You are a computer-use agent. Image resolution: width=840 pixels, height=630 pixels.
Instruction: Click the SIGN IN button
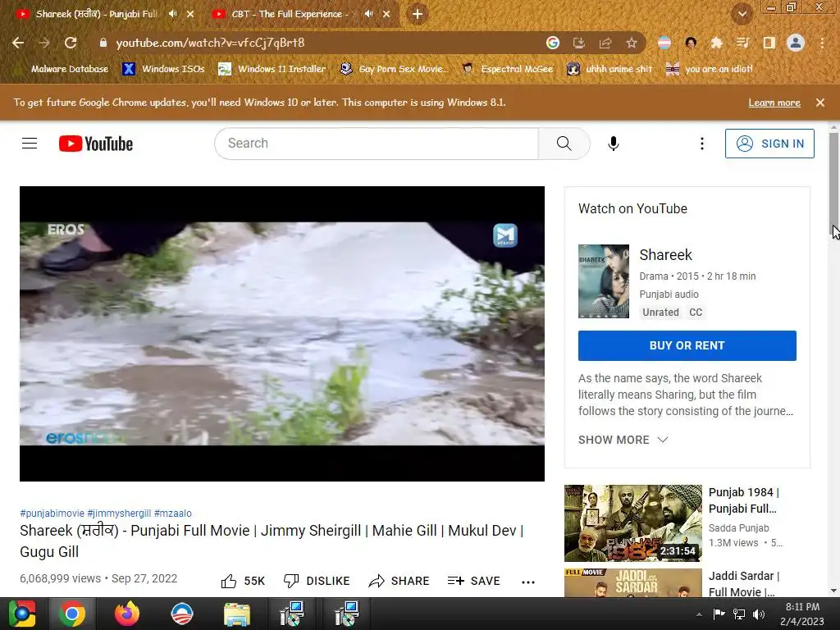coord(769,144)
